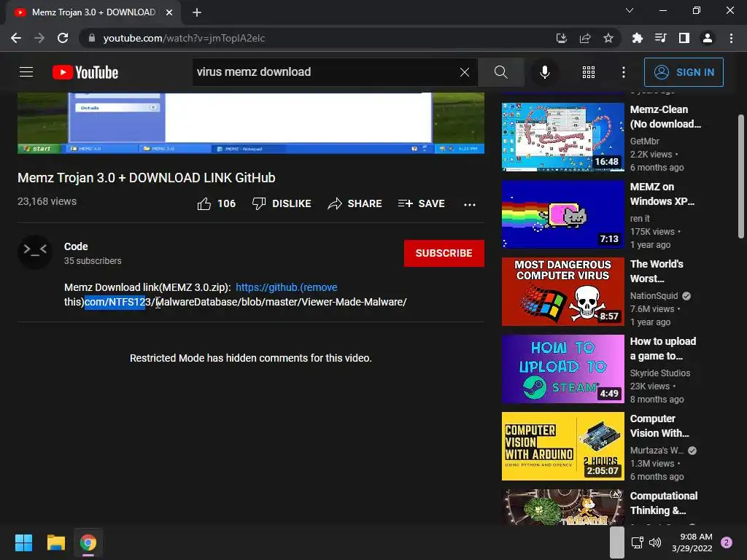Screen dimensions: 747x560
Task: Click the '35 subscribers' text
Action: click(x=93, y=261)
